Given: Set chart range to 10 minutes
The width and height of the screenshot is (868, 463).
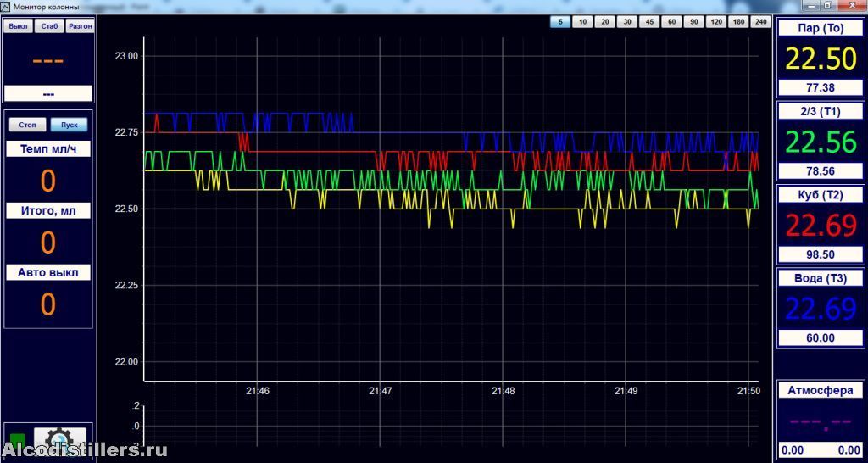Looking at the screenshot, I should [582, 22].
